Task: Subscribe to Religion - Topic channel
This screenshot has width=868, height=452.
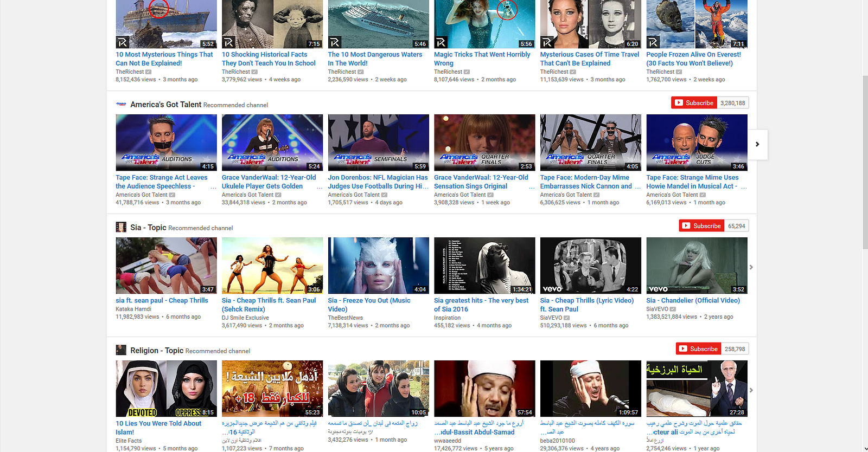Action: point(699,349)
